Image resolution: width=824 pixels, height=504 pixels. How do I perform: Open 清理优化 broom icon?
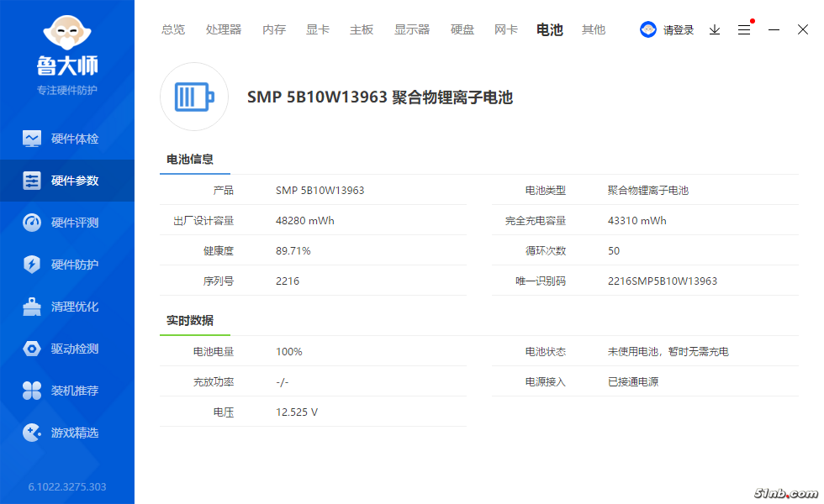[32, 307]
